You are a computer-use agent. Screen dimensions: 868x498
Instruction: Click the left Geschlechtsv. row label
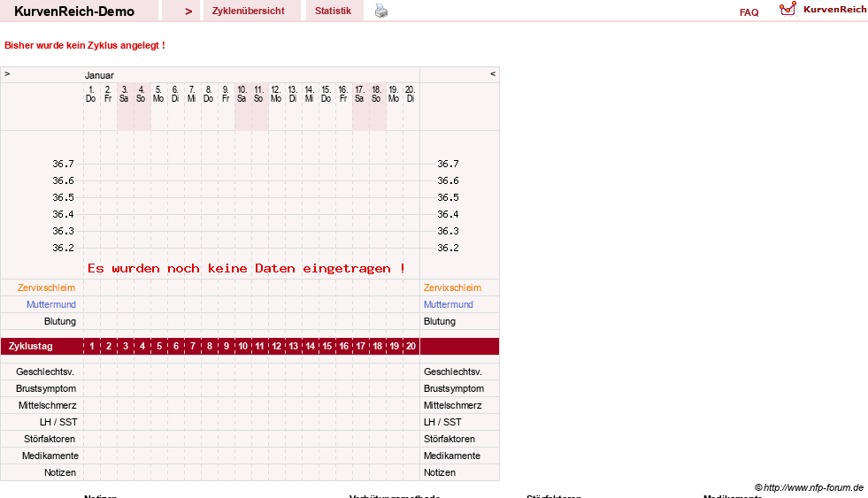[x=45, y=372]
